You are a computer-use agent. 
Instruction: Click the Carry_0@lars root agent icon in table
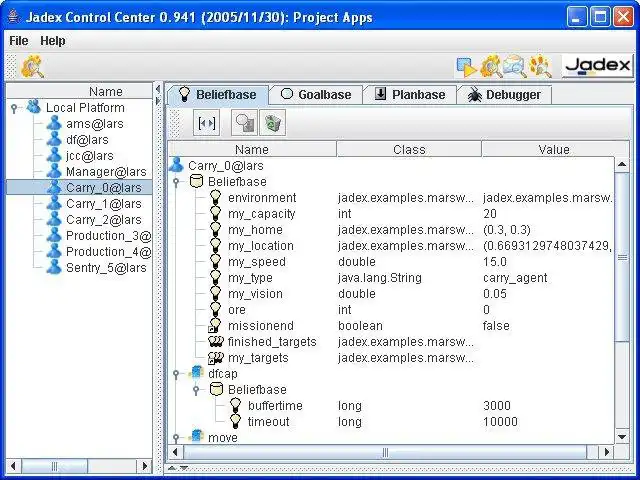(177, 165)
